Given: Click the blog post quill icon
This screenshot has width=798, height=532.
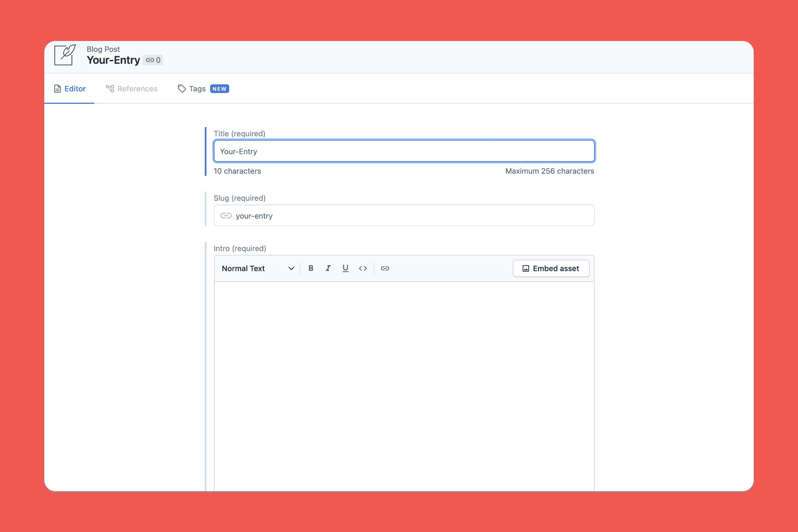Looking at the screenshot, I should point(65,55).
